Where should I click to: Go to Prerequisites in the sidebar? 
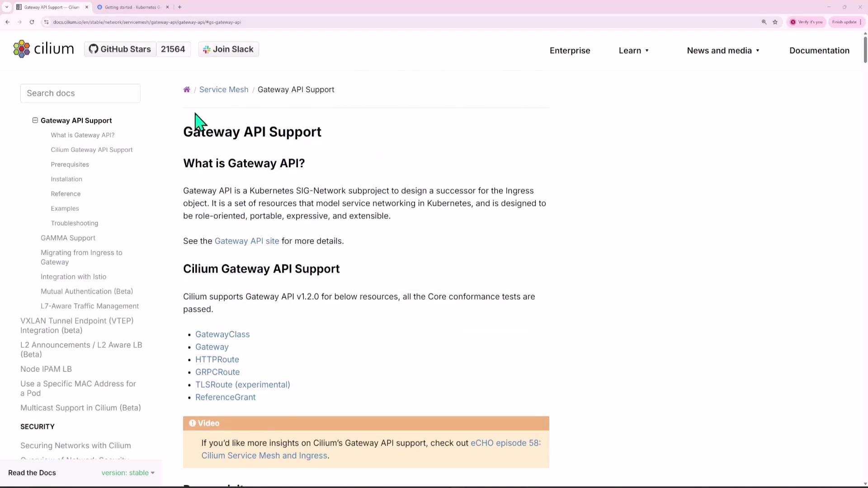tap(70, 164)
